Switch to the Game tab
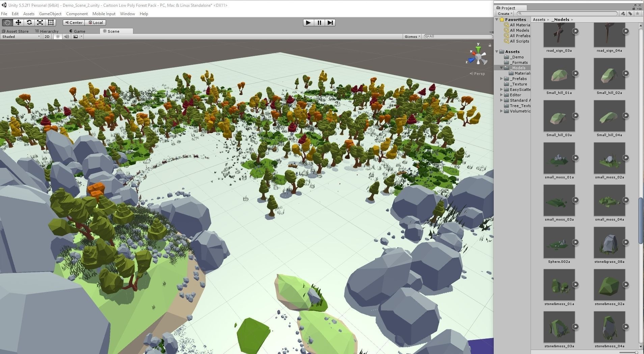 pyautogui.click(x=78, y=31)
